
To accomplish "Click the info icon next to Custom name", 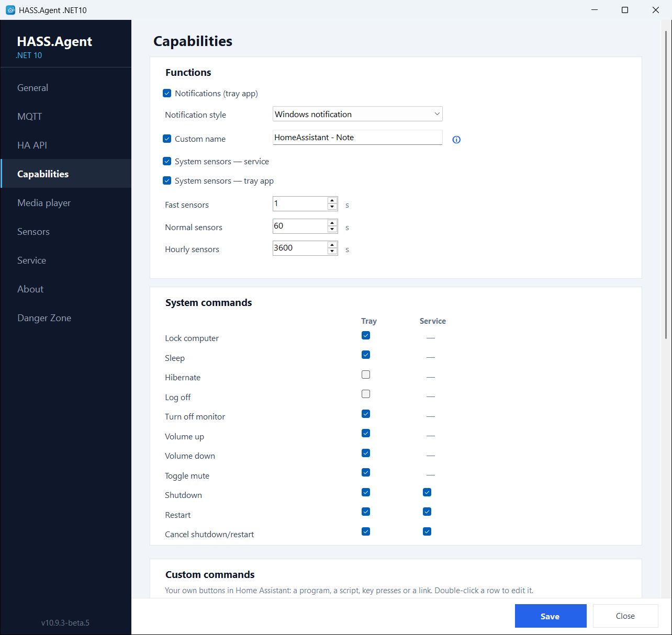I will pos(456,140).
